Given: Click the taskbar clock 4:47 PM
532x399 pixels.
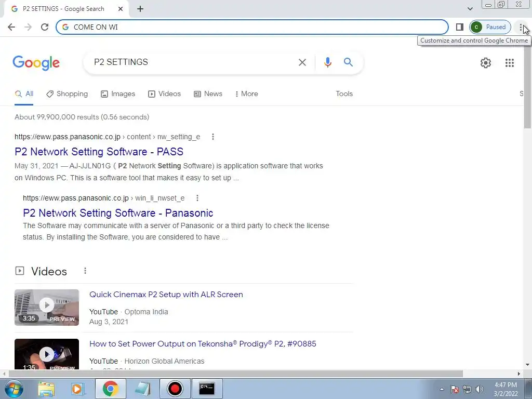Looking at the screenshot, I should [x=506, y=385].
